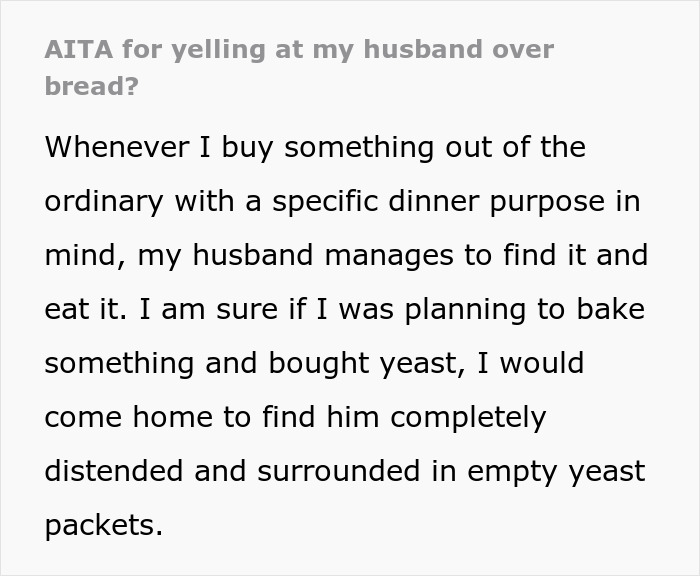Click the word "mind," in the body
This screenshot has width=700, height=576.
coord(84,255)
